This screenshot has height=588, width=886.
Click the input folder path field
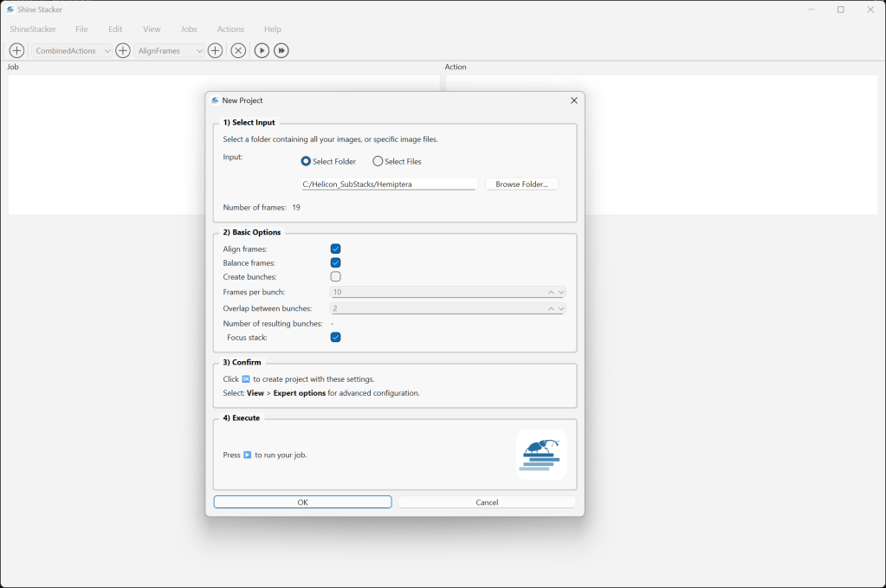(x=388, y=184)
